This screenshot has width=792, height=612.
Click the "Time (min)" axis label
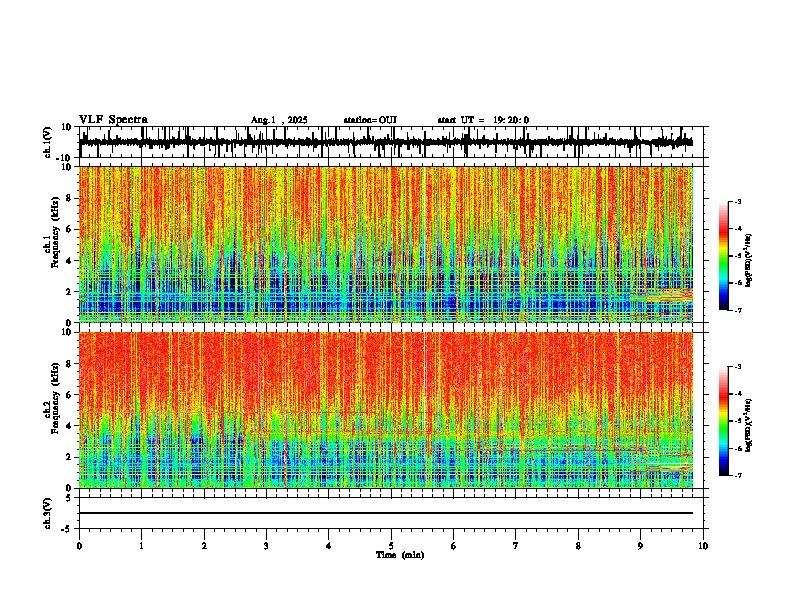tap(400, 555)
